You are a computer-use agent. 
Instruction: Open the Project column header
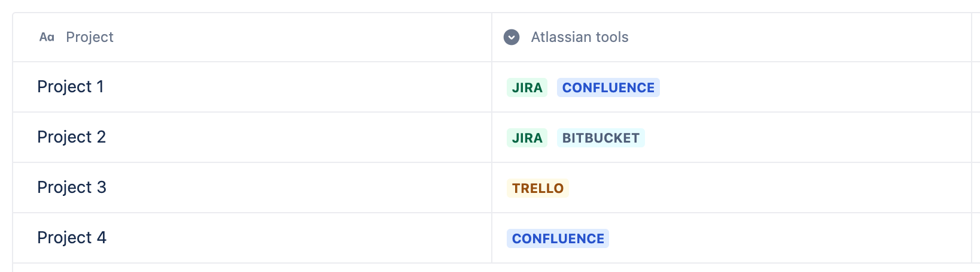click(x=252, y=37)
